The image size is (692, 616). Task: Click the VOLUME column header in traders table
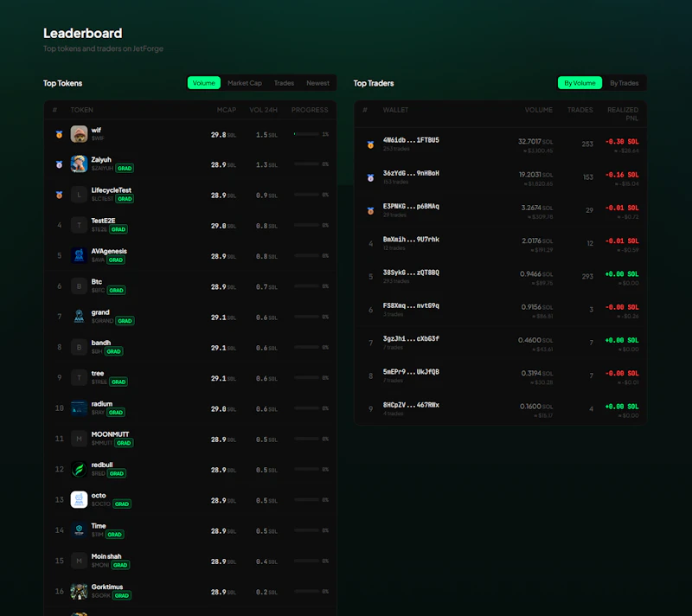pos(538,110)
